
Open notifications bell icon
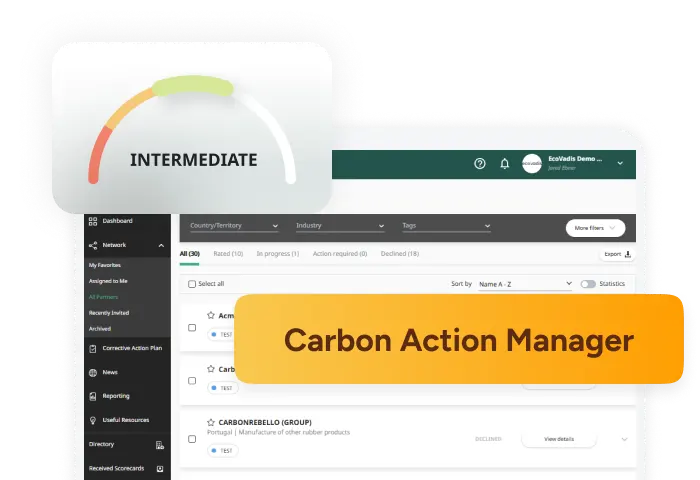pos(505,163)
